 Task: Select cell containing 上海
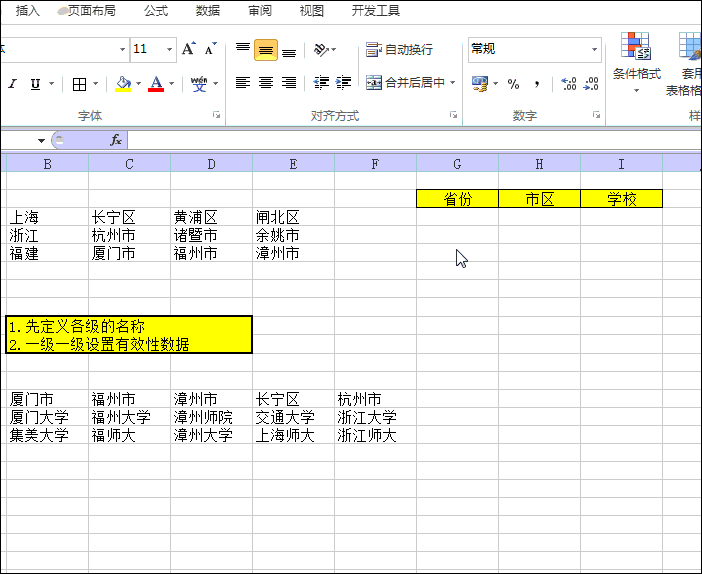(x=47, y=217)
